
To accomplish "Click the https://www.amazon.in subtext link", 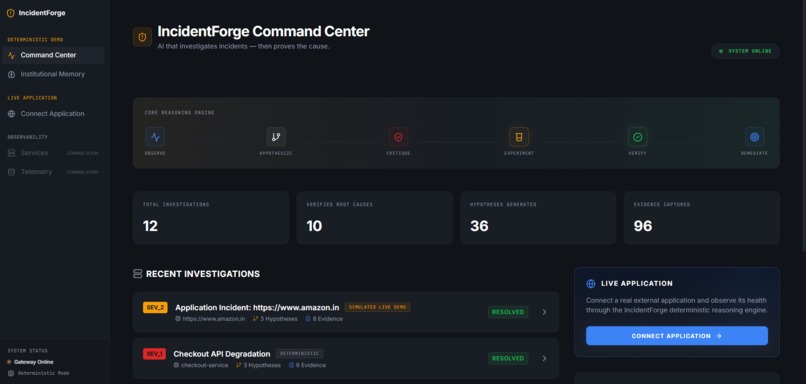I will pos(214,319).
